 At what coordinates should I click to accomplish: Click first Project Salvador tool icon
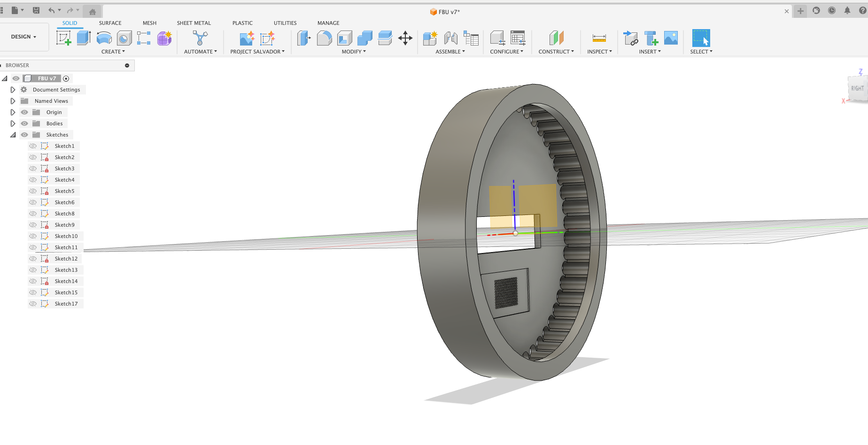pos(247,38)
